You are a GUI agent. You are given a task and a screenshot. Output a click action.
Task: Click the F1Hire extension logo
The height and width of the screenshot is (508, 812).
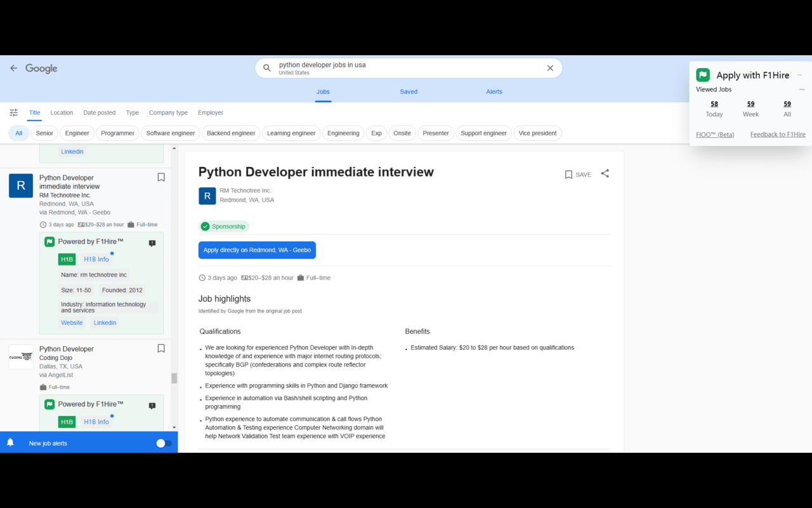(x=703, y=75)
